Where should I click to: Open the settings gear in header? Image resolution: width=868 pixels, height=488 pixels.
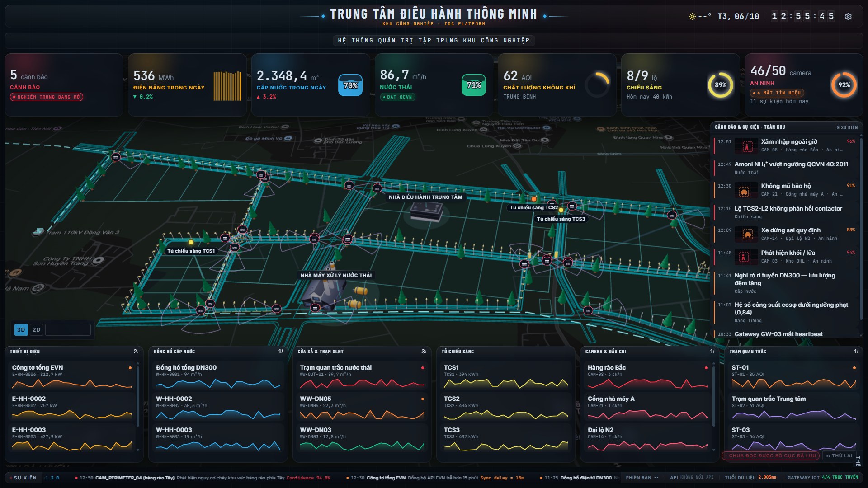(x=848, y=16)
